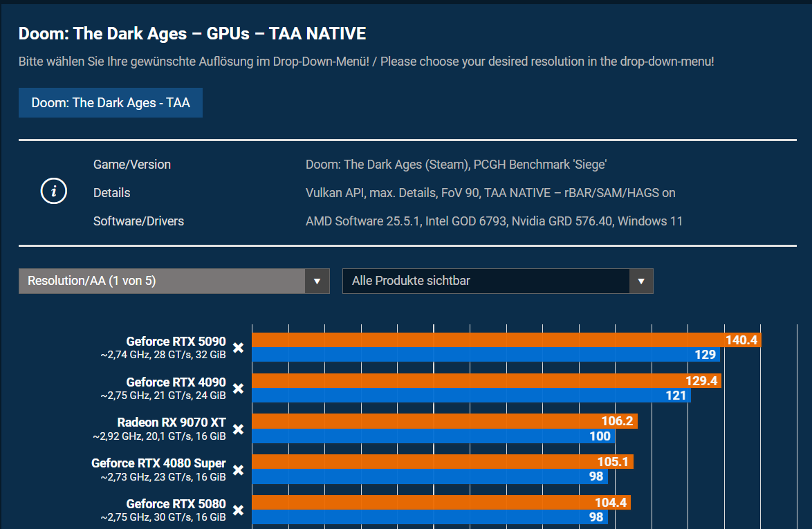Click the blue 98 bar for RTX 5080

(430, 517)
